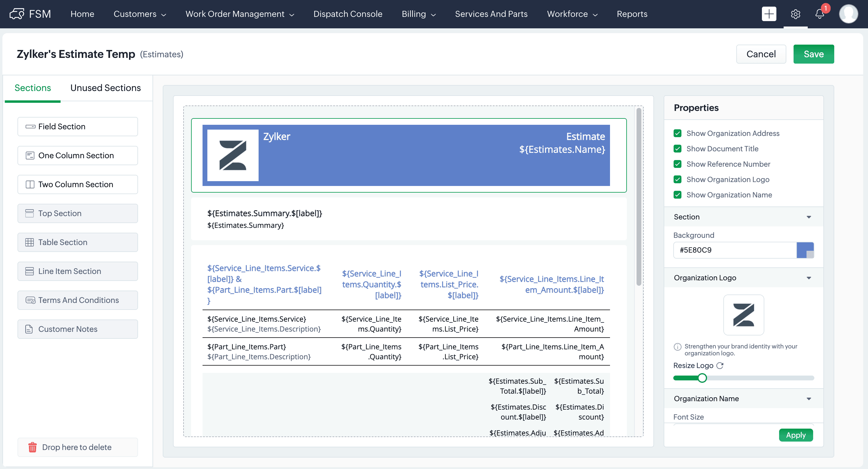This screenshot has height=469, width=868.
Task: Toggle Show Reference Number checkbox
Action: click(678, 164)
